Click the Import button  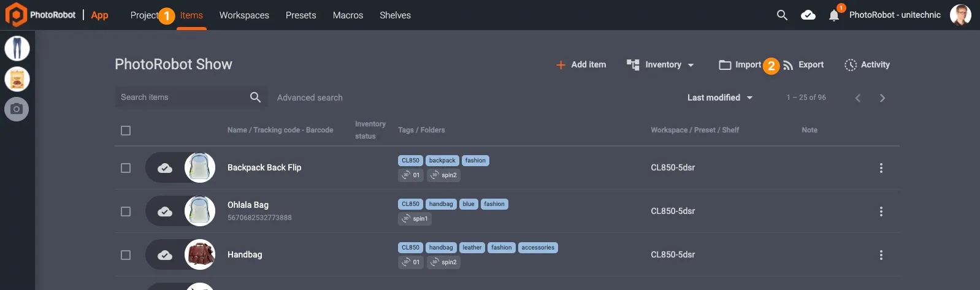(x=740, y=64)
